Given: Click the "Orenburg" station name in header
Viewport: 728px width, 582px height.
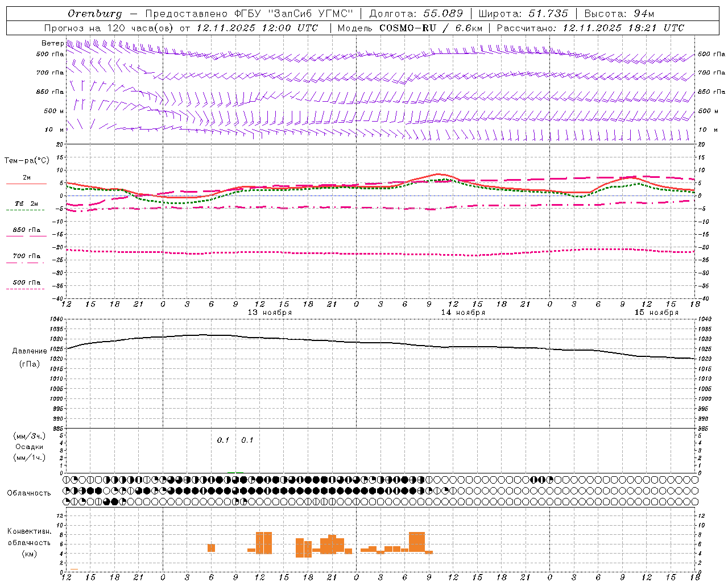Looking at the screenshot, I should (95, 14).
